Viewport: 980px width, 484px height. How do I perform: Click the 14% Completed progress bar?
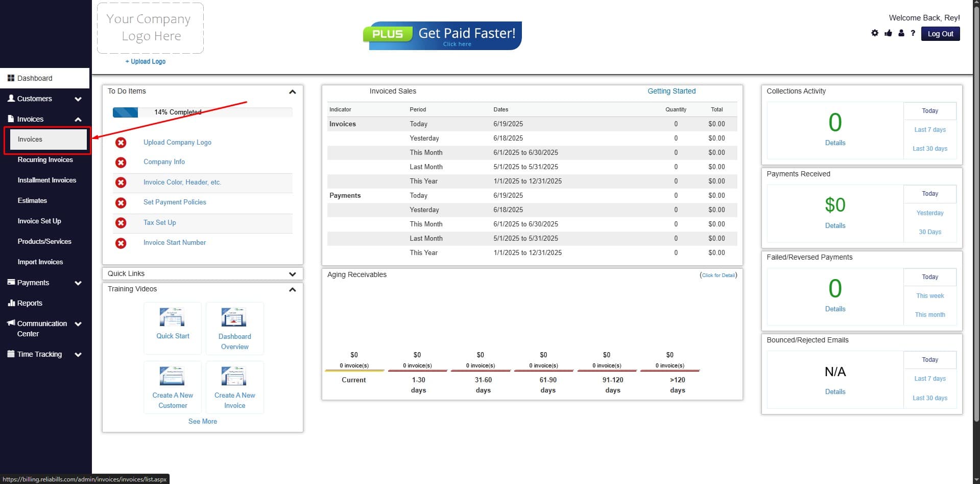point(202,112)
